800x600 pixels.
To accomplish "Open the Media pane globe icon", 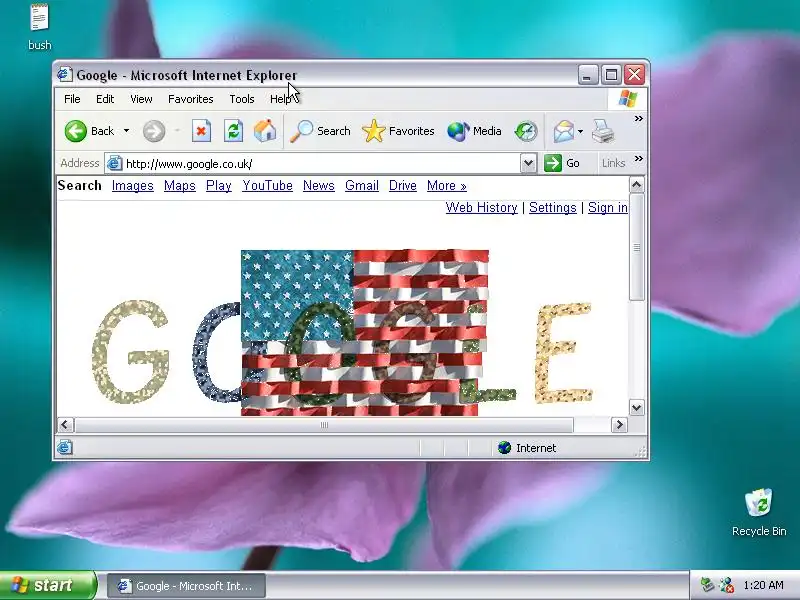I will [x=458, y=131].
